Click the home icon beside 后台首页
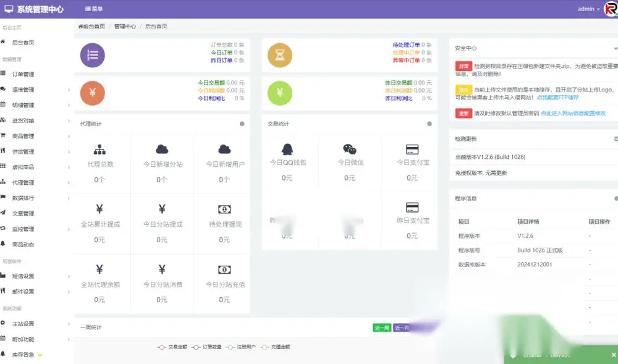The width and height of the screenshot is (618, 364). tap(2, 42)
